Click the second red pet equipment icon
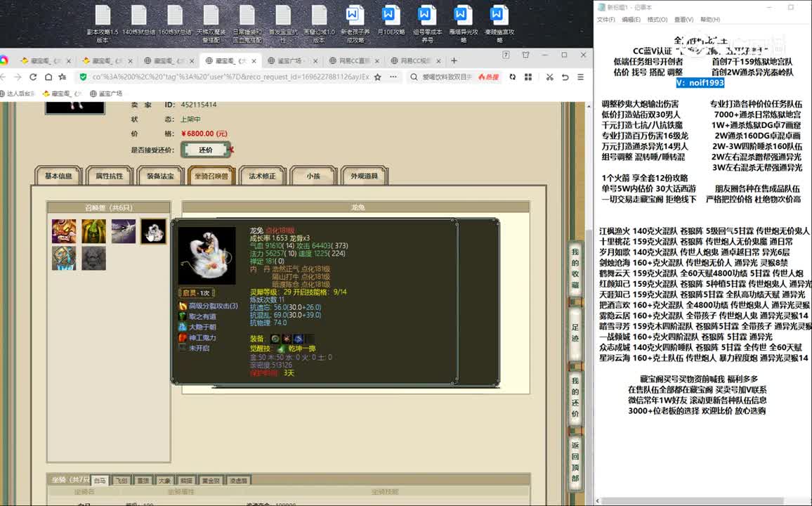This screenshot has width=812, height=506. tap(287, 339)
